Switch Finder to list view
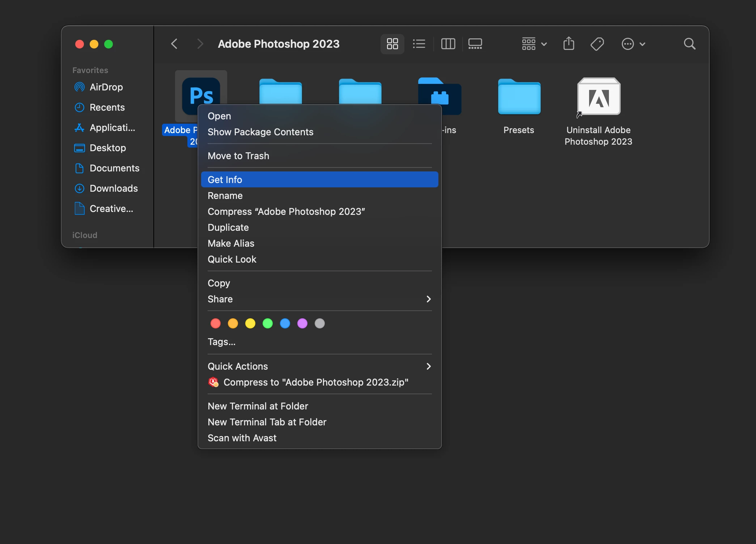 [x=419, y=44]
